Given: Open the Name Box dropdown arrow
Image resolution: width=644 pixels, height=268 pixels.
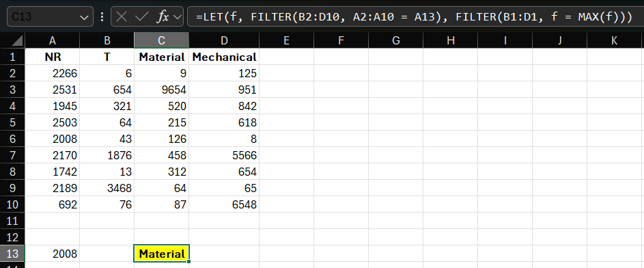Looking at the screenshot, I should tap(84, 17).
